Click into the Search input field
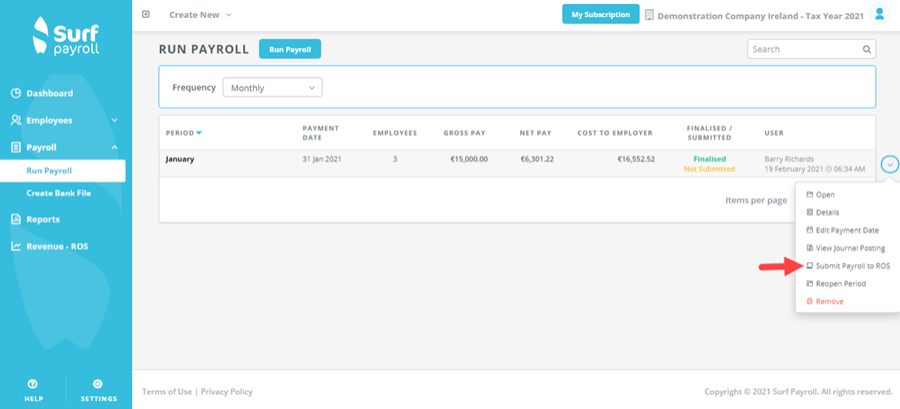 805,49
